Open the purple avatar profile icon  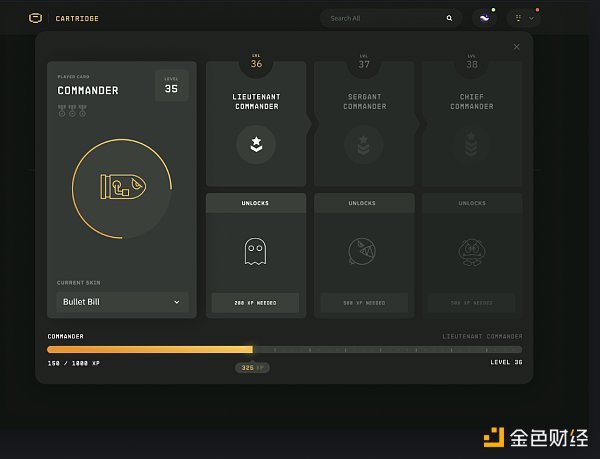coord(484,18)
